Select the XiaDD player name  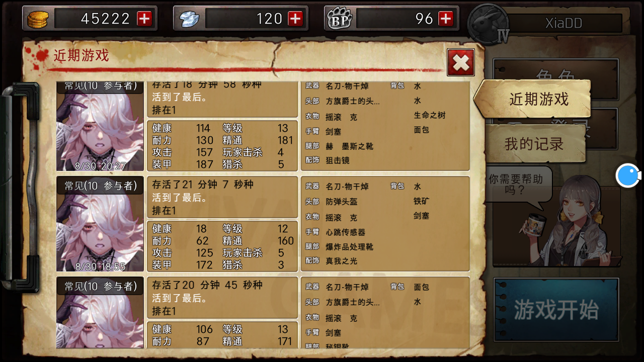click(x=563, y=23)
